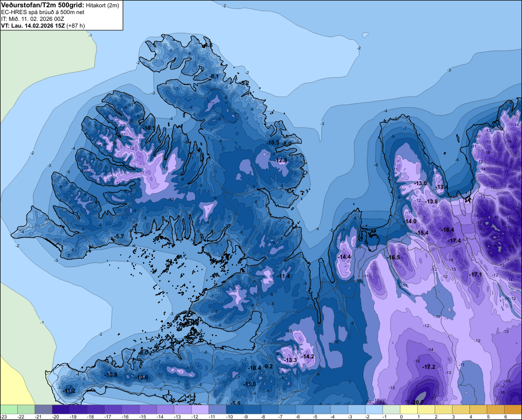The width and height of the screenshot is (522, 420).
Task: Pick the dark purple legend swatch above -20
Action: pyautogui.click(x=61, y=409)
